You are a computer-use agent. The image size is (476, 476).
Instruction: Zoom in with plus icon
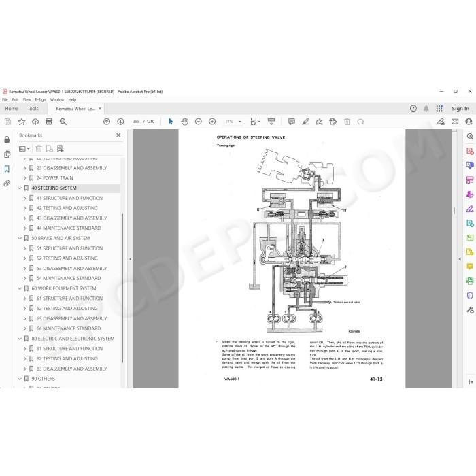click(x=212, y=122)
